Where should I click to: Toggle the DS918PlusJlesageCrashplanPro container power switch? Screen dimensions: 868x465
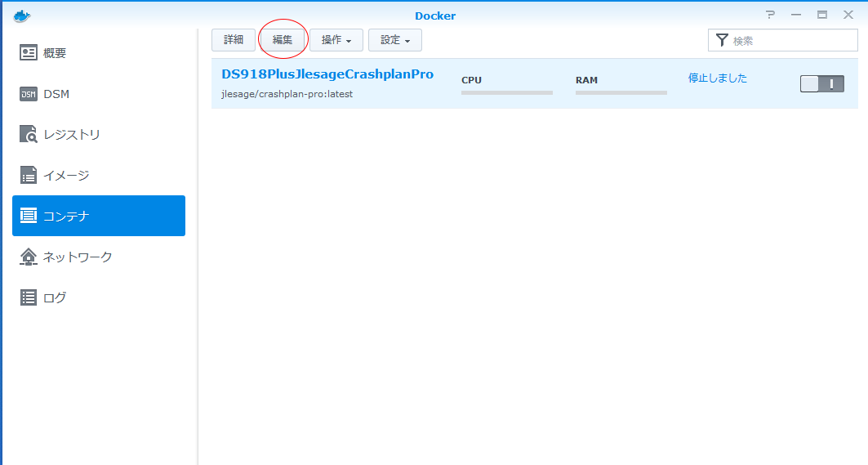click(822, 83)
